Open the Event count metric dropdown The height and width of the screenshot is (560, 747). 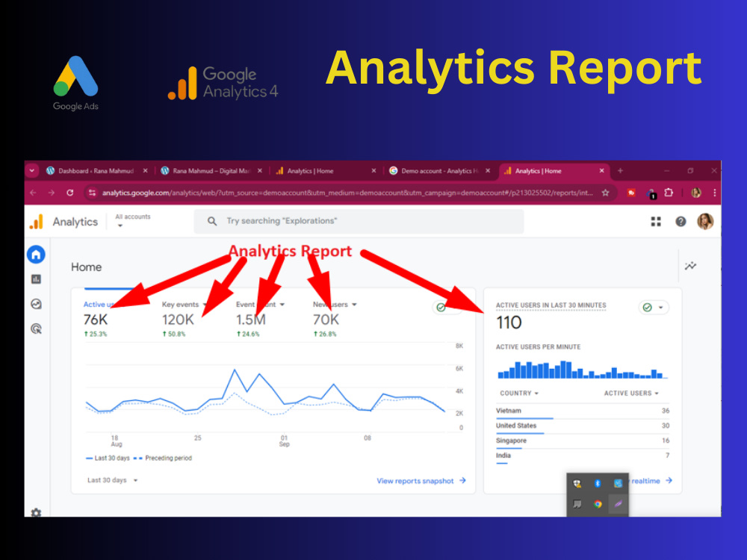282,305
